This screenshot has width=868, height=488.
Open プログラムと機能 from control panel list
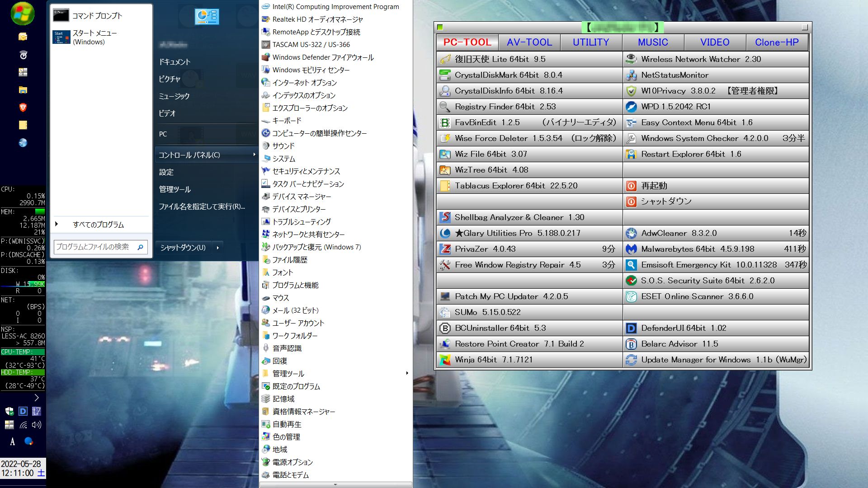(335, 285)
